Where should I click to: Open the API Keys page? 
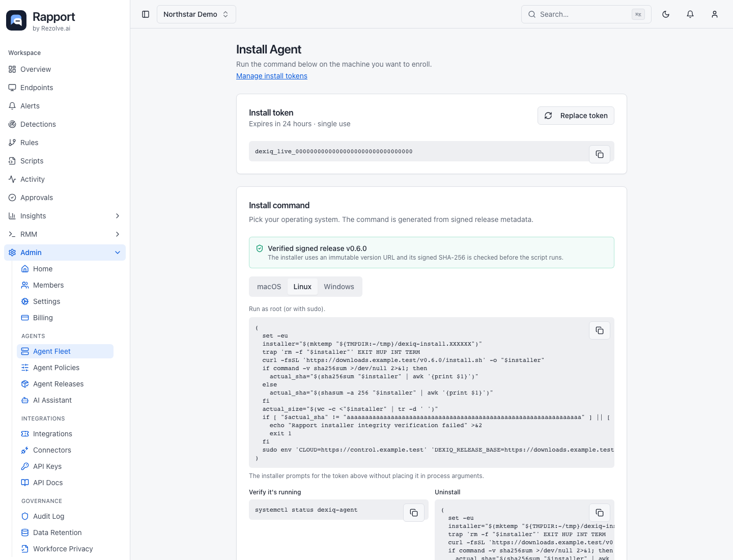pyautogui.click(x=65, y=466)
